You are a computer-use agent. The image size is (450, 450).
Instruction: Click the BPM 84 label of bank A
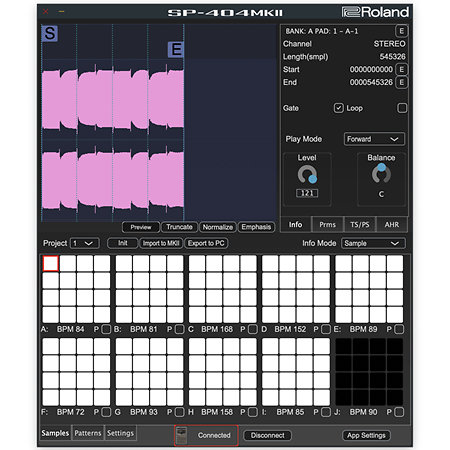(x=71, y=329)
